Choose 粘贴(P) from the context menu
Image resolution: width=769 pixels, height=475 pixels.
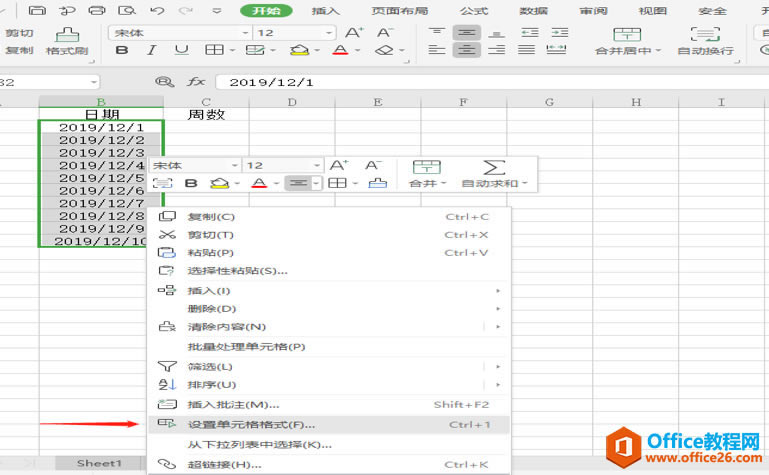point(329,253)
